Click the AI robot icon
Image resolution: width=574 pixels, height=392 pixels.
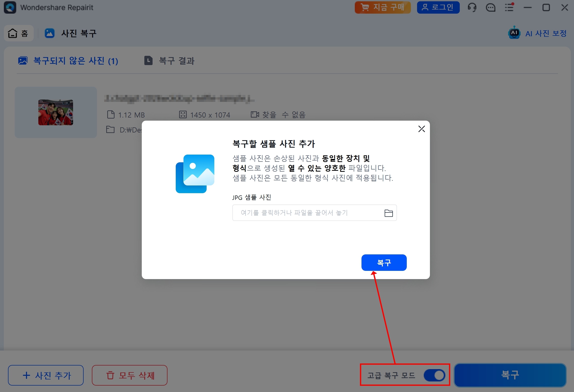[514, 33]
